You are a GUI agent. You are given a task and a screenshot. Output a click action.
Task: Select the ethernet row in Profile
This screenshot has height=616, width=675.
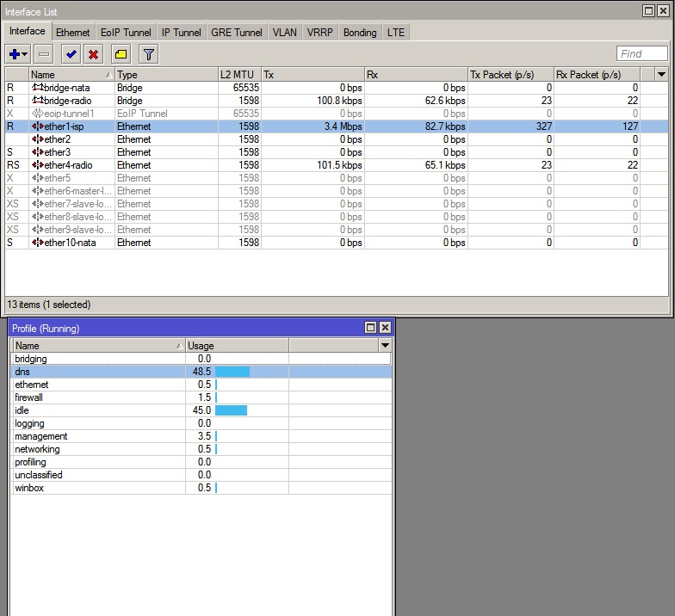click(201, 385)
